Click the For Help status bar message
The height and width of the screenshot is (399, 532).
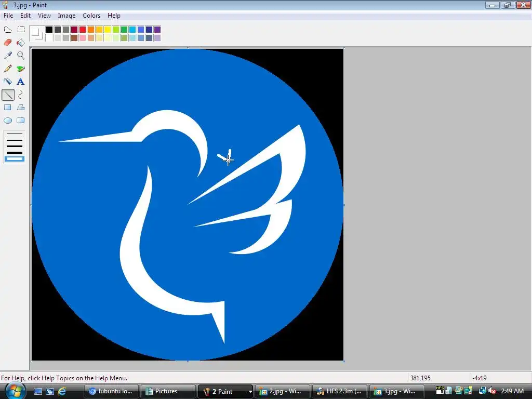pyautogui.click(x=64, y=378)
